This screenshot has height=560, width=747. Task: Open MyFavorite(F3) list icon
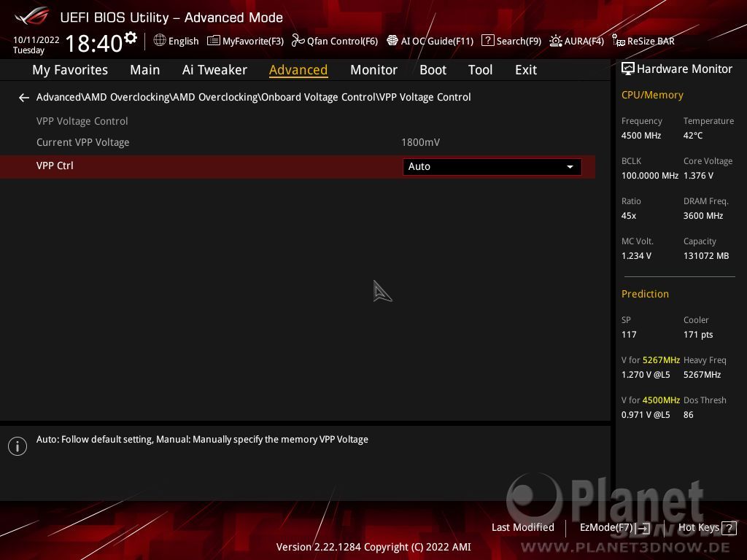(x=214, y=41)
